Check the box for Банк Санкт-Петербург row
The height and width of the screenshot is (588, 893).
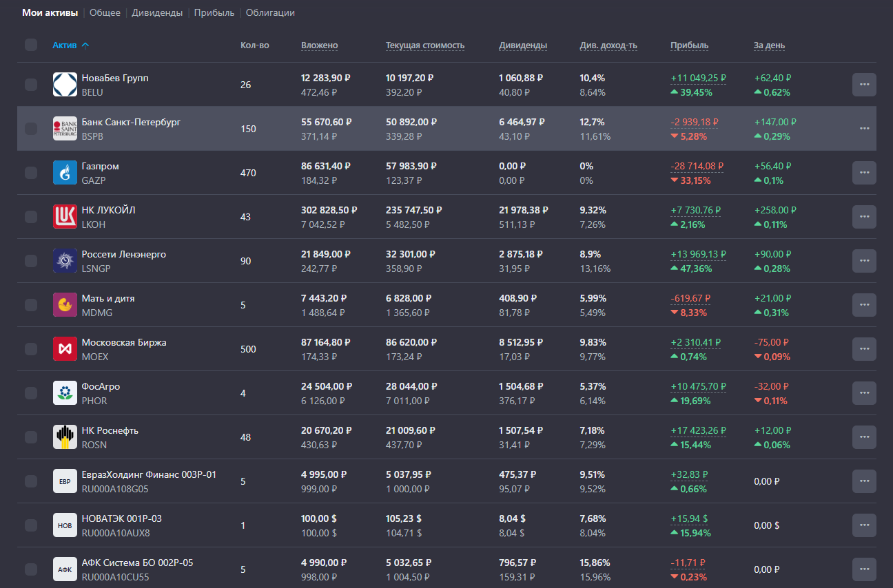click(31, 129)
